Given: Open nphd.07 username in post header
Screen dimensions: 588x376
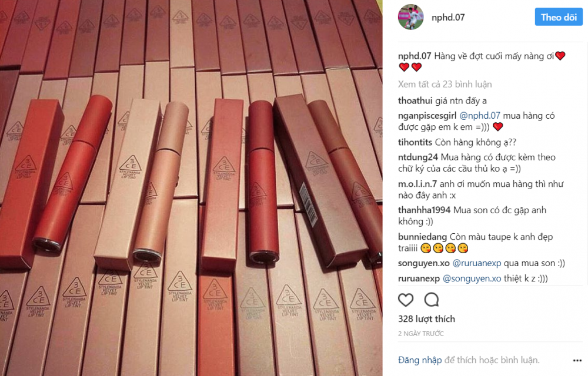Looking at the screenshot, I should [448, 17].
